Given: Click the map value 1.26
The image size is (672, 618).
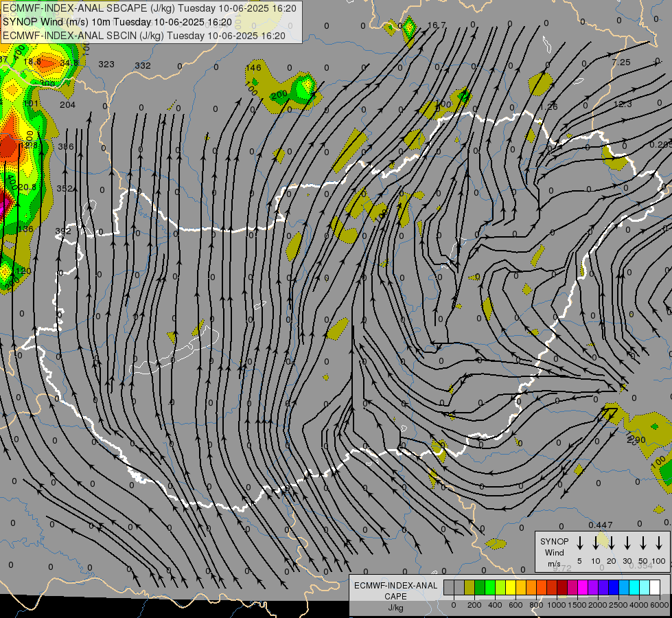Looking at the screenshot, I should pyautogui.click(x=548, y=107).
